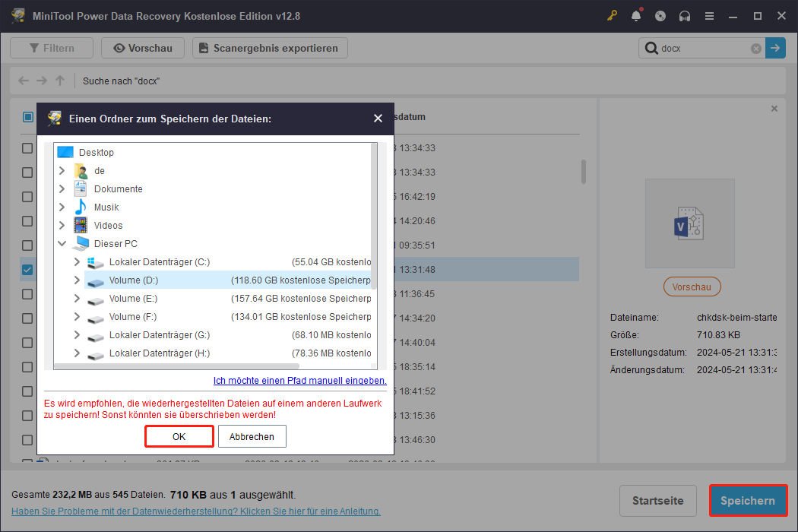The image size is (798, 532).
Task: Open link to enter path manually
Action: click(x=299, y=380)
